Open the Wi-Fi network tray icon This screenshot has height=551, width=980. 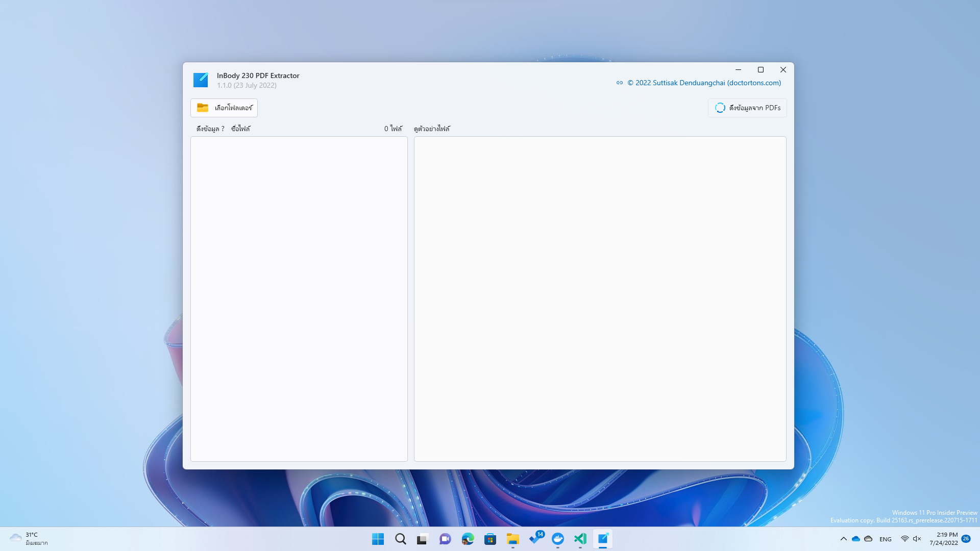coord(905,539)
